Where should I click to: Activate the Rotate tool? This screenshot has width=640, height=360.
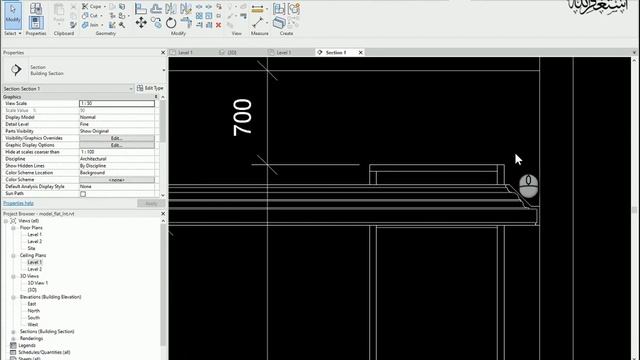click(171, 22)
